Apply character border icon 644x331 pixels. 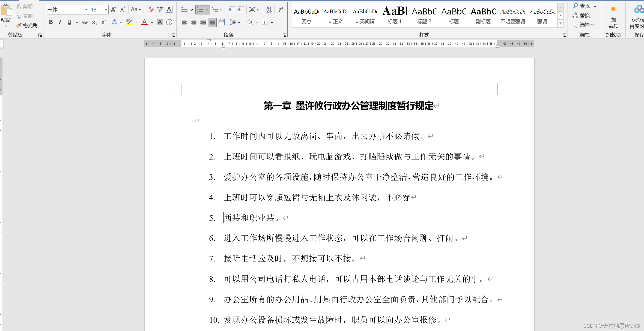coord(169,10)
